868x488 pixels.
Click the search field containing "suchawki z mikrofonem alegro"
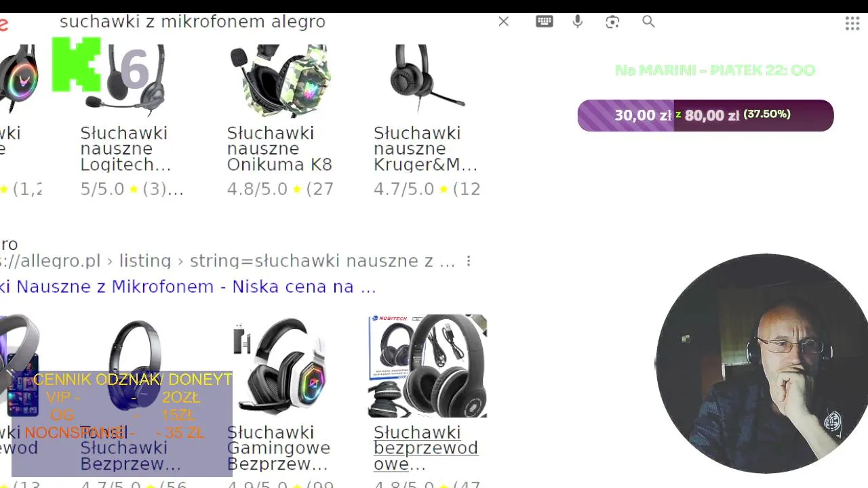(x=271, y=22)
